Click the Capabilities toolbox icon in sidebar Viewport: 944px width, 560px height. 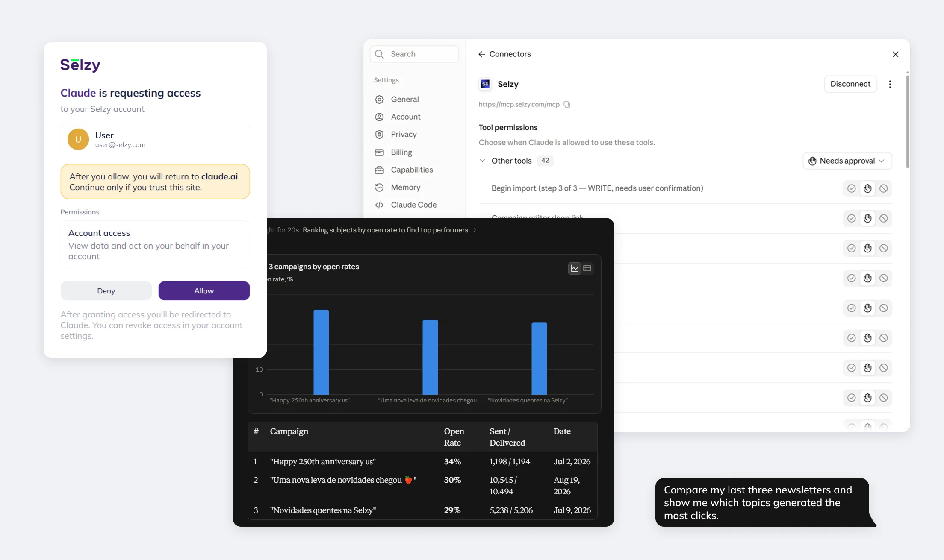click(379, 170)
